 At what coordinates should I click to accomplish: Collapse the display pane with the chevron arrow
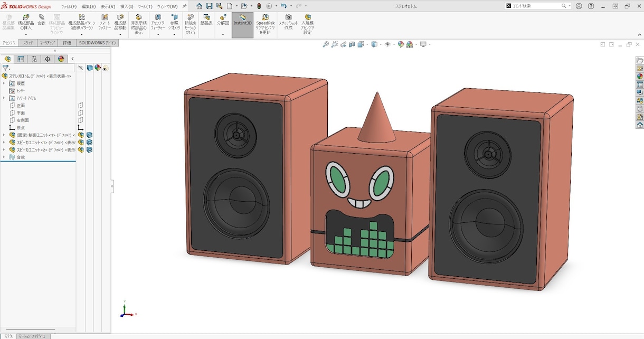(72, 59)
